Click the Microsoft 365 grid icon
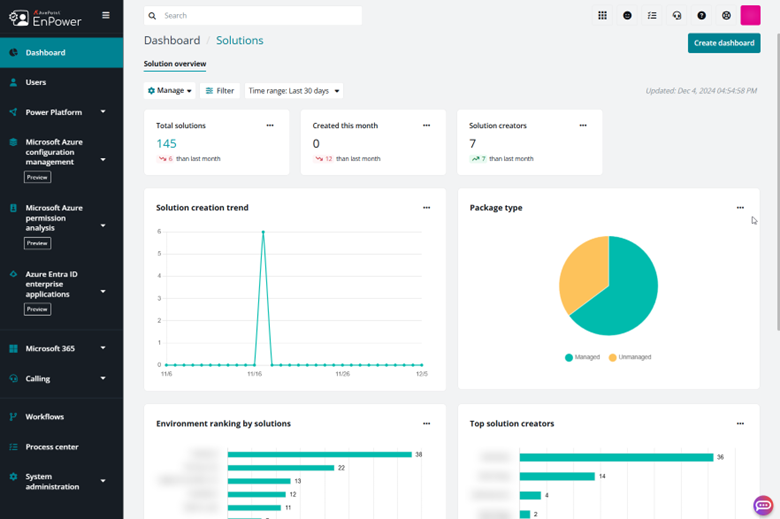 pyautogui.click(x=13, y=348)
